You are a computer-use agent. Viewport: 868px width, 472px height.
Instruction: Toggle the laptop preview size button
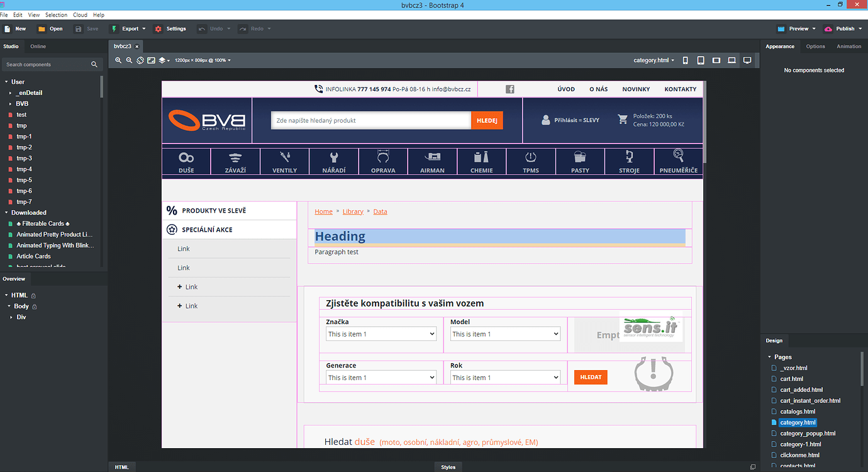point(732,60)
